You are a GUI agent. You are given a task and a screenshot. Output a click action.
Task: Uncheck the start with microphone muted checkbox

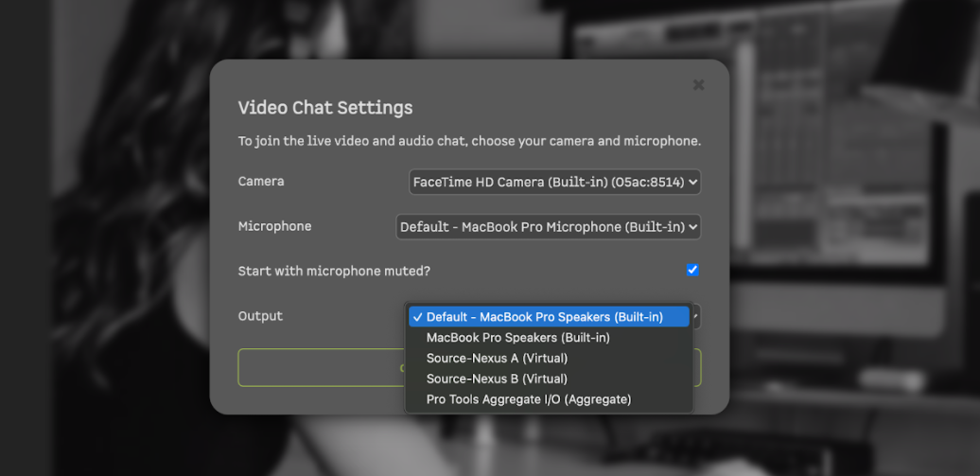coord(692,271)
